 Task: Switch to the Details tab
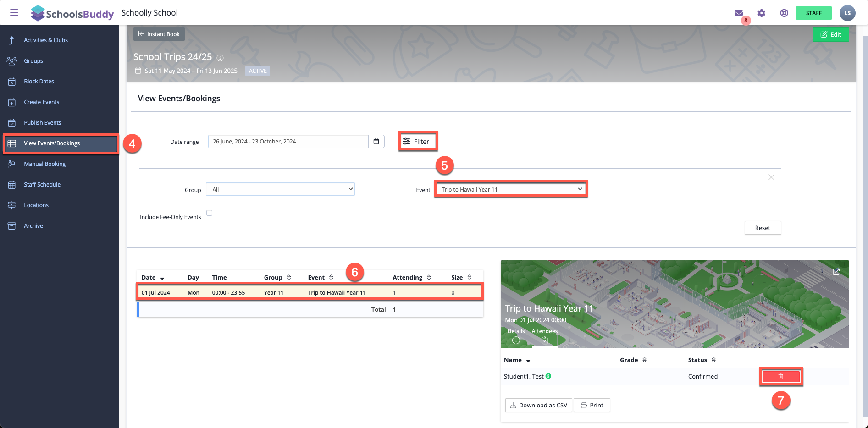tap(516, 336)
